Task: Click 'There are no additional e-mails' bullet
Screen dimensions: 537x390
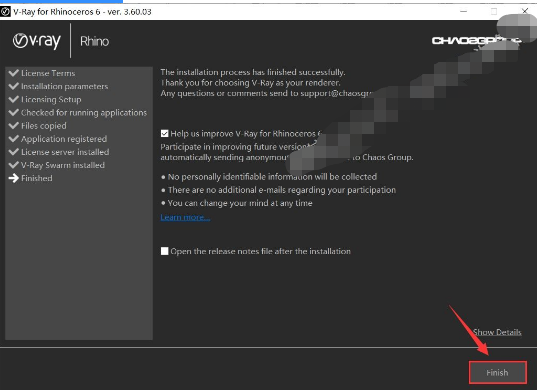Action: [278, 190]
